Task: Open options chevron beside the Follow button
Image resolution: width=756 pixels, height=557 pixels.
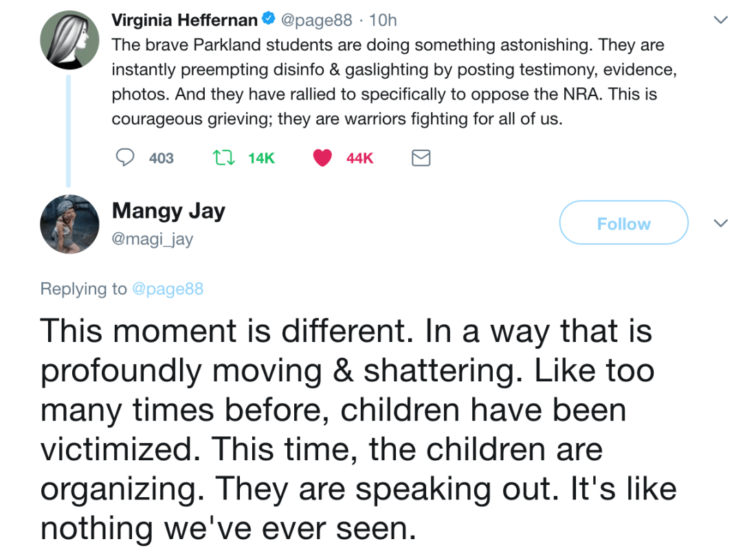Action: 720,223
